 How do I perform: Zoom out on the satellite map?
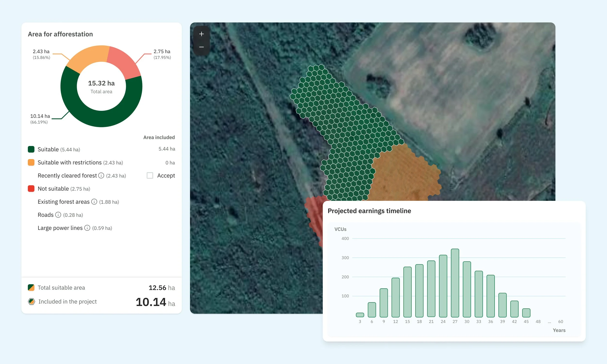pyautogui.click(x=201, y=47)
